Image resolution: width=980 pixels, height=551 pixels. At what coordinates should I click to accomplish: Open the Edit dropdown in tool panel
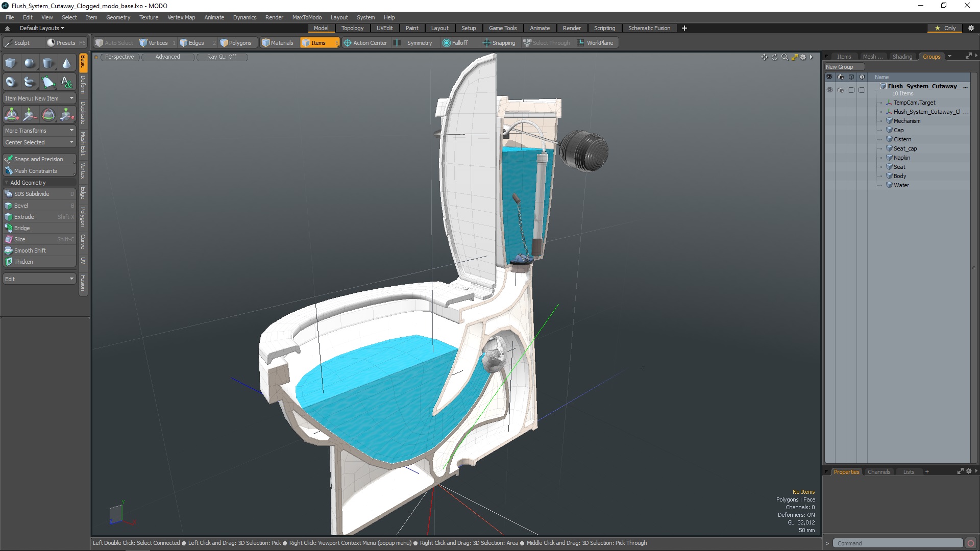coord(39,279)
